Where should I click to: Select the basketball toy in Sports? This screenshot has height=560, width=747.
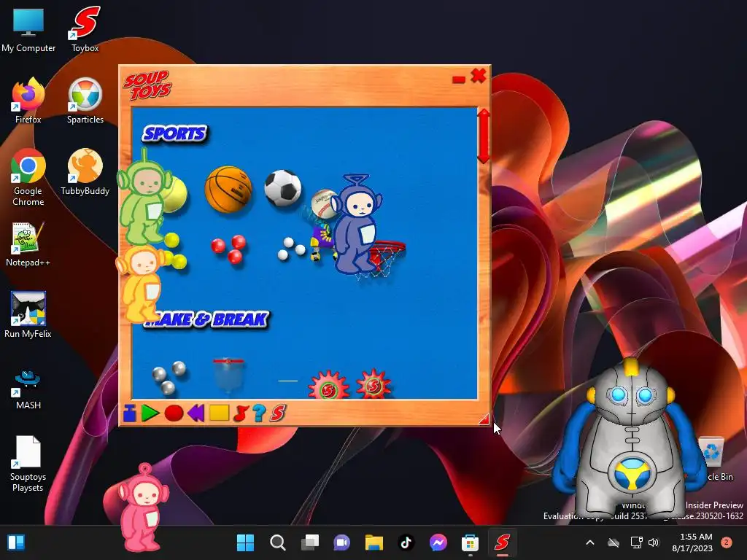[228, 189]
